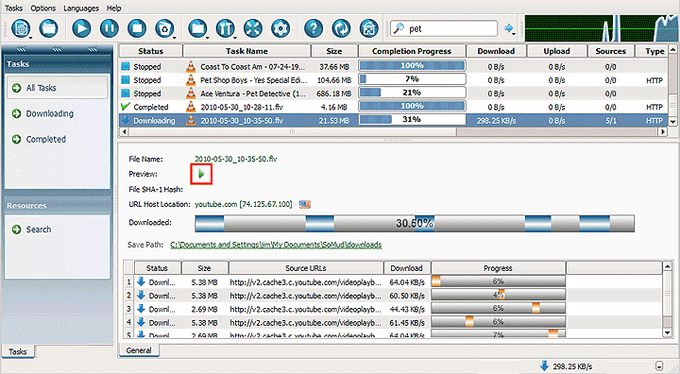Click the source list's scroll up arrow

(x=667, y=266)
